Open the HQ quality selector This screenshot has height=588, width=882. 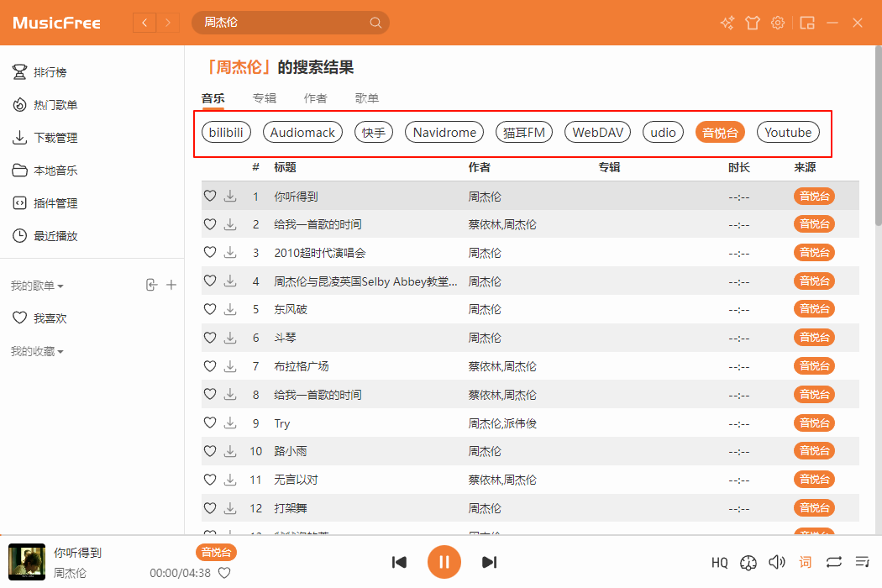pos(719,562)
